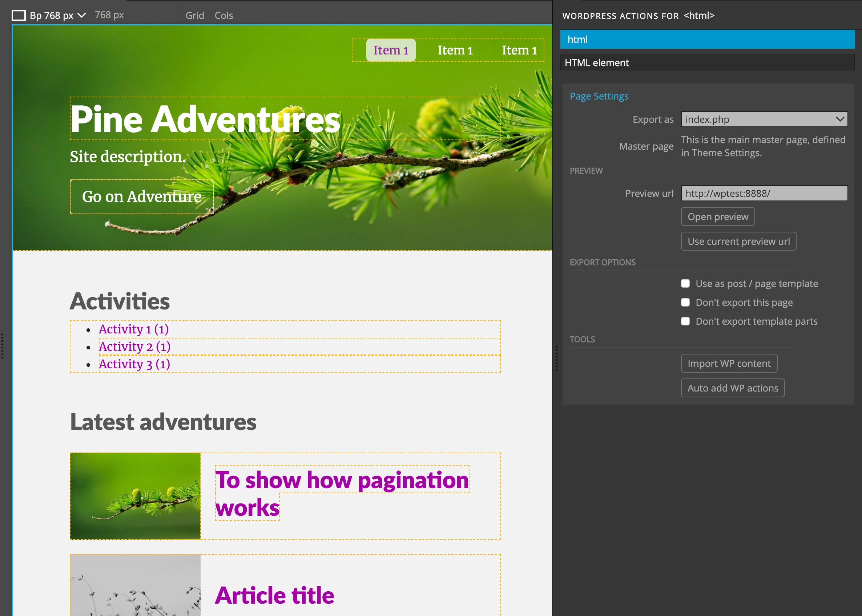862x616 pixels.
Task: Click the Open preview button
Action: (718, 216)
